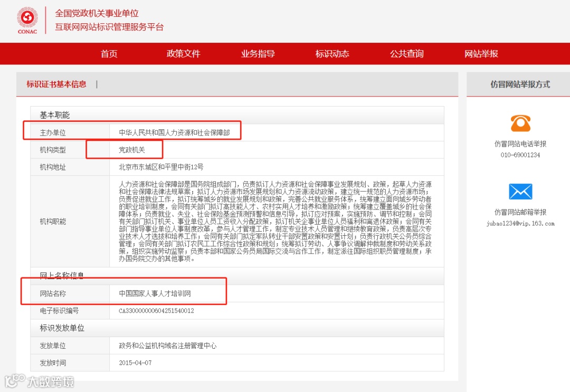Viewport: 570px width, 392px height.
Task: Click the 机构职能 label cell
Action: (x=70, y=222)
